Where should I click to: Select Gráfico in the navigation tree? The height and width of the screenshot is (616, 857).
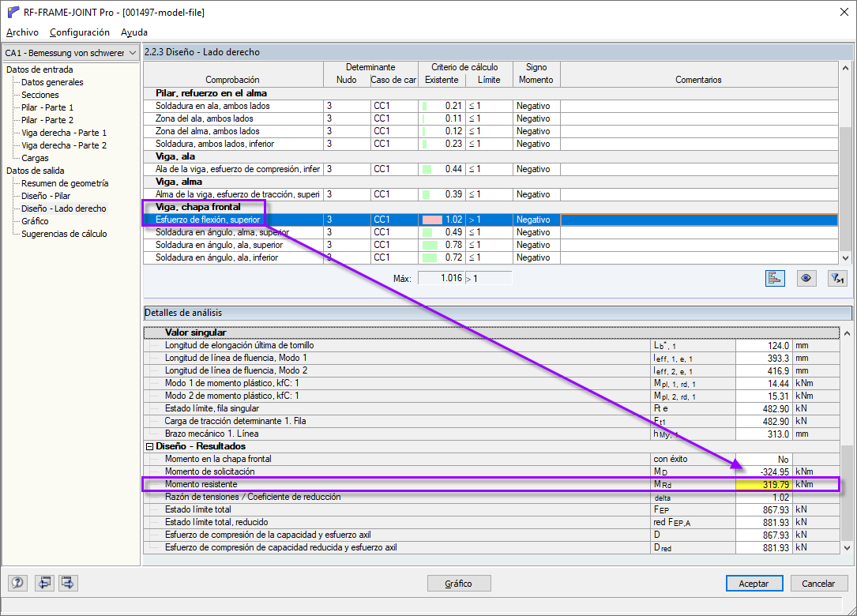(35, 221)
